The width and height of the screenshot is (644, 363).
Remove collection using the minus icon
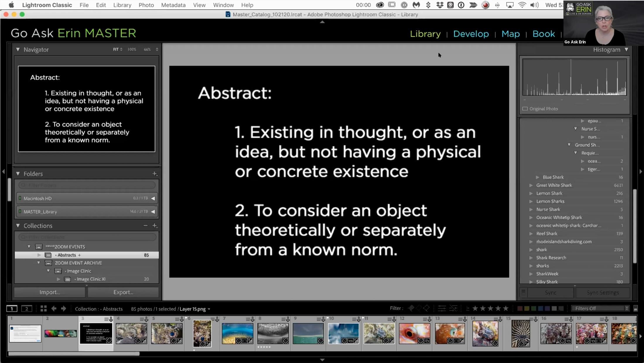tap(146, 225)
